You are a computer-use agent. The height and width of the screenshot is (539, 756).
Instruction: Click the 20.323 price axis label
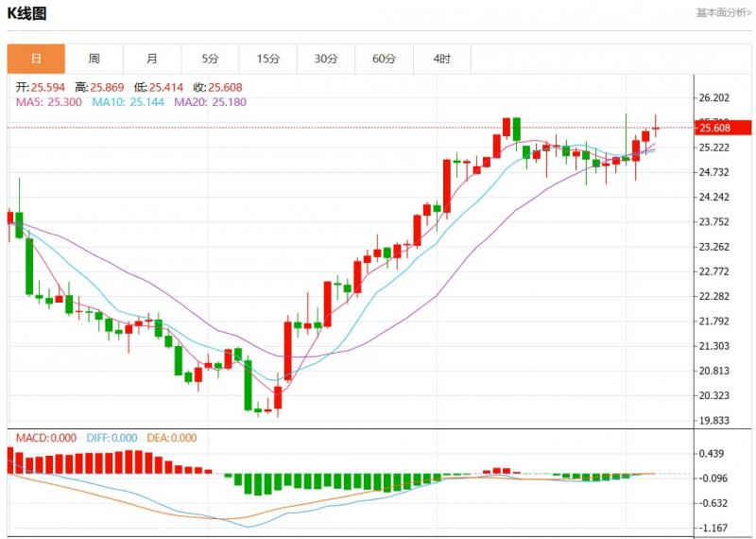(714, 395)
